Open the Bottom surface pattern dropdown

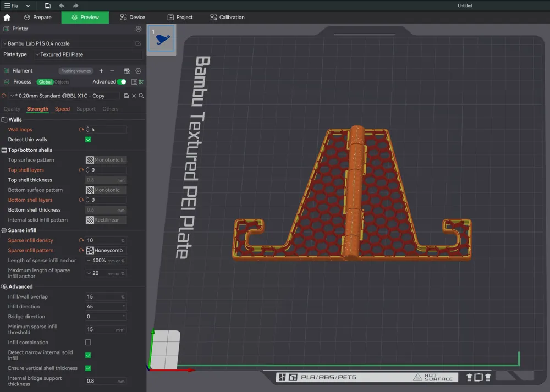106,190
